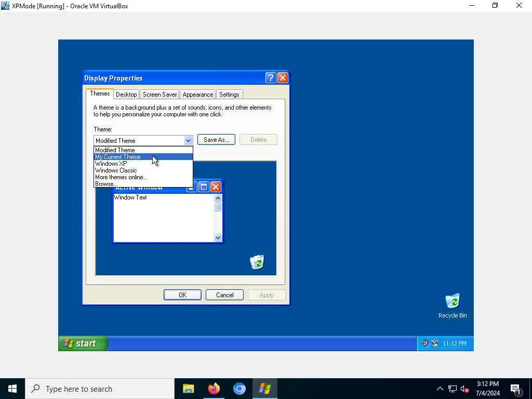The height and width of the screenshot is (399, 532).
Task: Open the Windows 10 Start menu
Action: pyautogui.click(x=12, y=389)
